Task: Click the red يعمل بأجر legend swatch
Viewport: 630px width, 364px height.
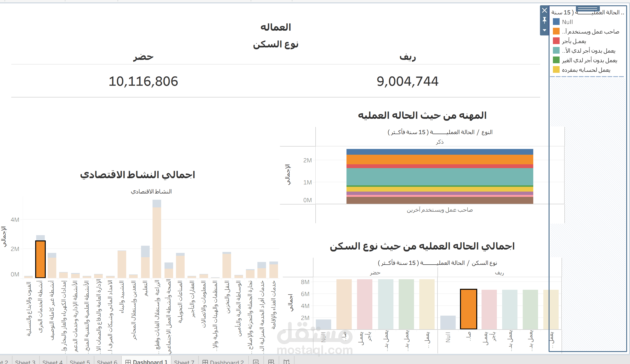Action: [556, 41]
